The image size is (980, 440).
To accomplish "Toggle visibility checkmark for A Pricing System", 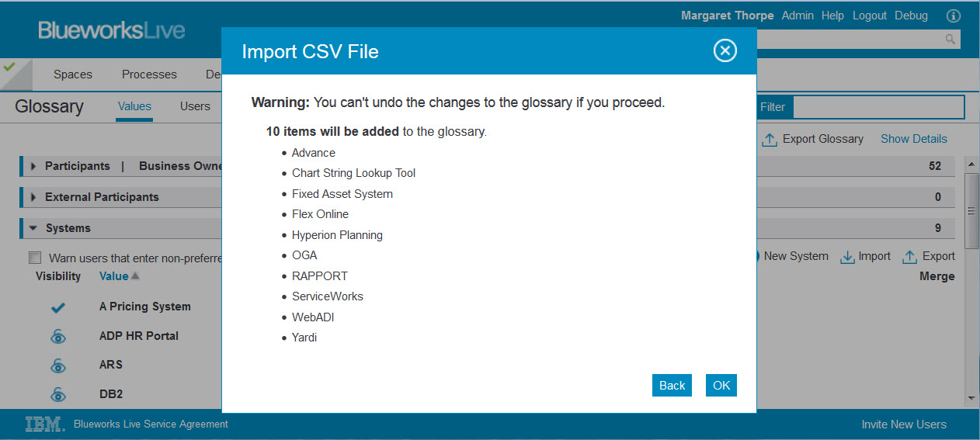I will point(58,307).
